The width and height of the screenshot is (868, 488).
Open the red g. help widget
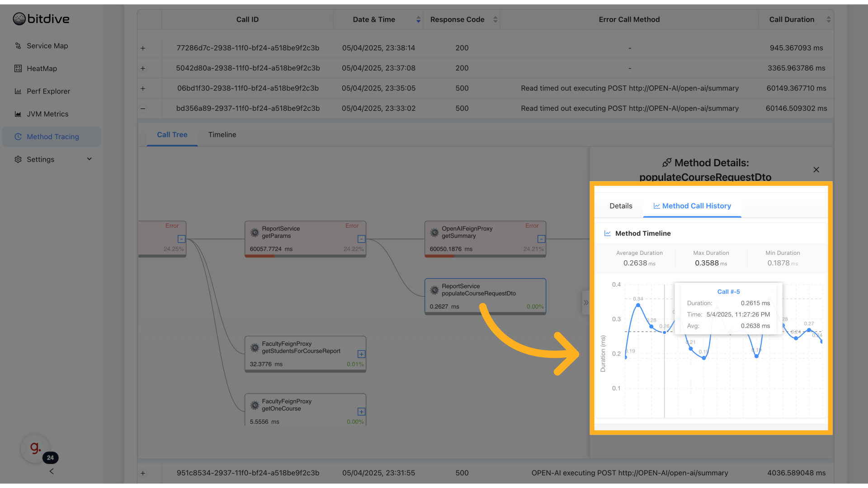[35, 448]
